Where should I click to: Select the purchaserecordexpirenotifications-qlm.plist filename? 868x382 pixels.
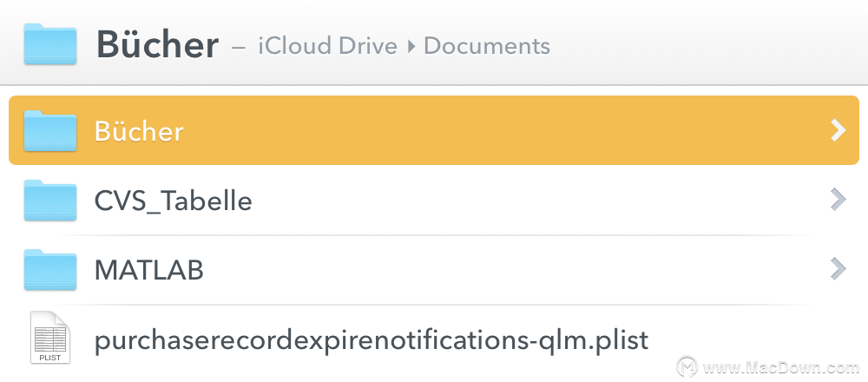coord(372,340)
